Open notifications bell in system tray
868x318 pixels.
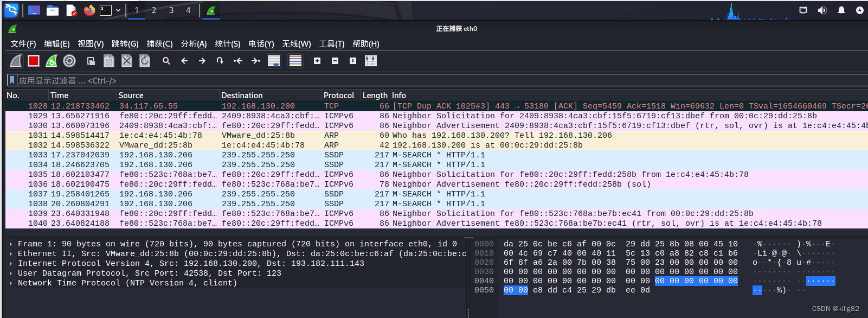coord(841,10)
